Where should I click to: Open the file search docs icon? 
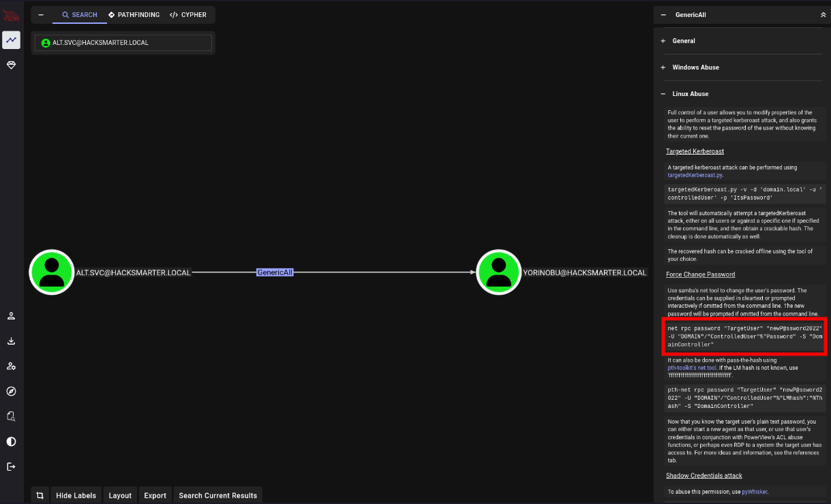[x=11, y=416]
